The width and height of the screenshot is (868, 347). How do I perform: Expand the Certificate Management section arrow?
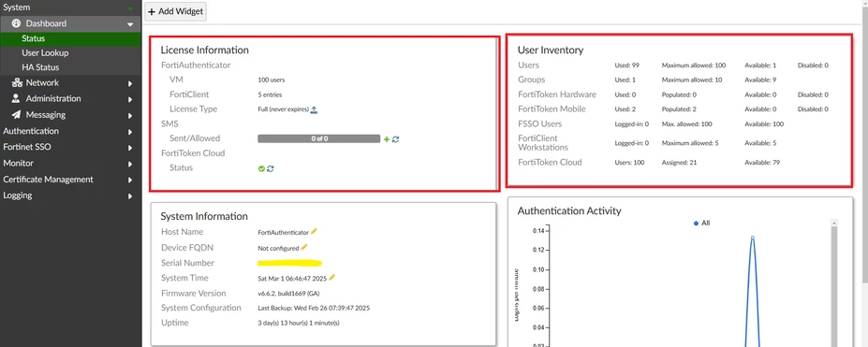131,181
